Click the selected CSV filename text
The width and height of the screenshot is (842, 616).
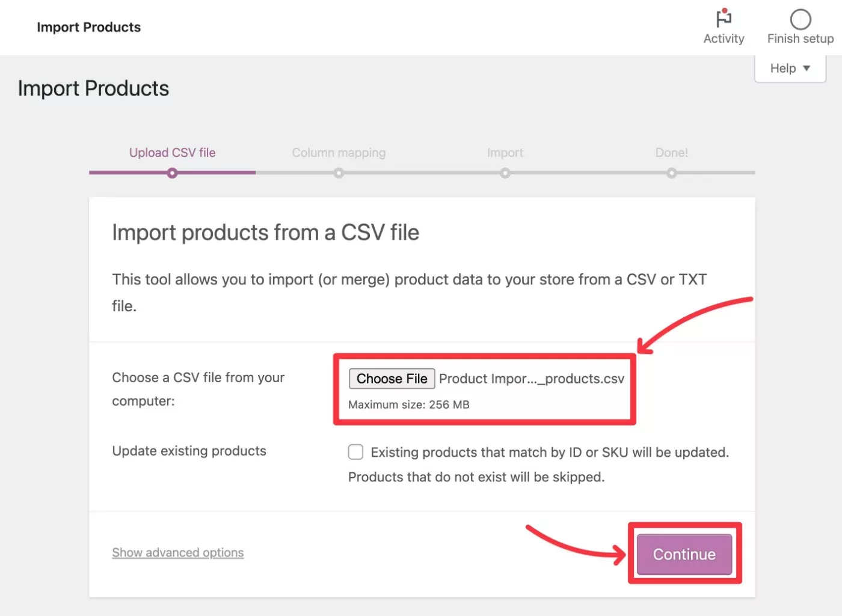[x=532, y=379]
